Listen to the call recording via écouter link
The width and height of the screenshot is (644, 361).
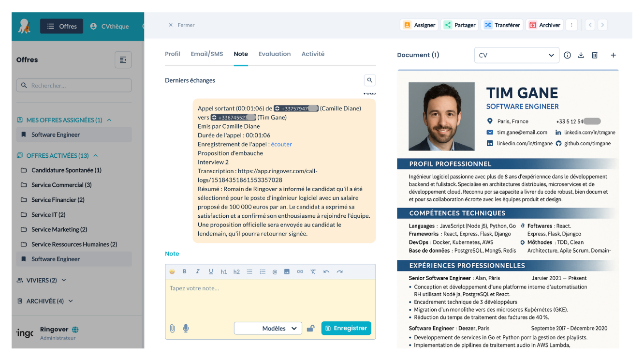[281, 144]
